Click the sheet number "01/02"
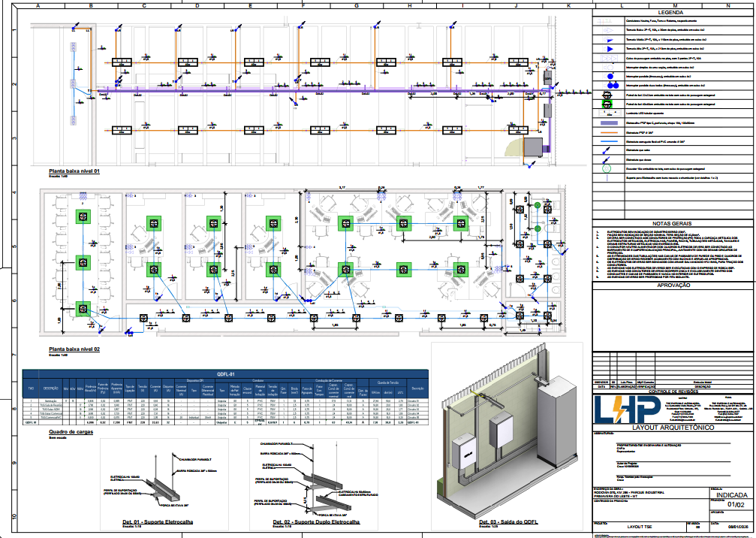The image size is (756, 538). pyautogui.click(x=736, y=505)
